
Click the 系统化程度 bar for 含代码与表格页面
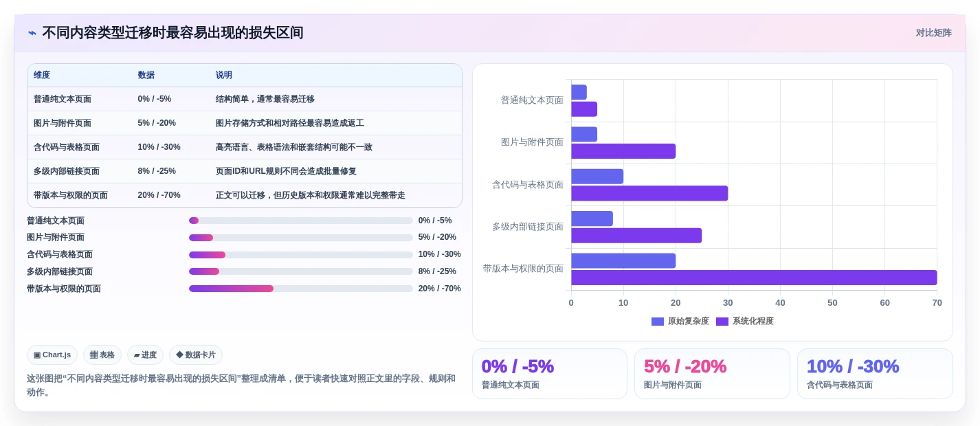tap(649, 193)
